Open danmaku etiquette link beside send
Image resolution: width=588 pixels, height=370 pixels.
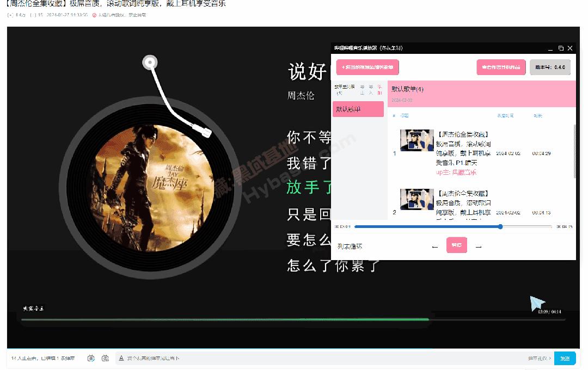pos(539,359)
